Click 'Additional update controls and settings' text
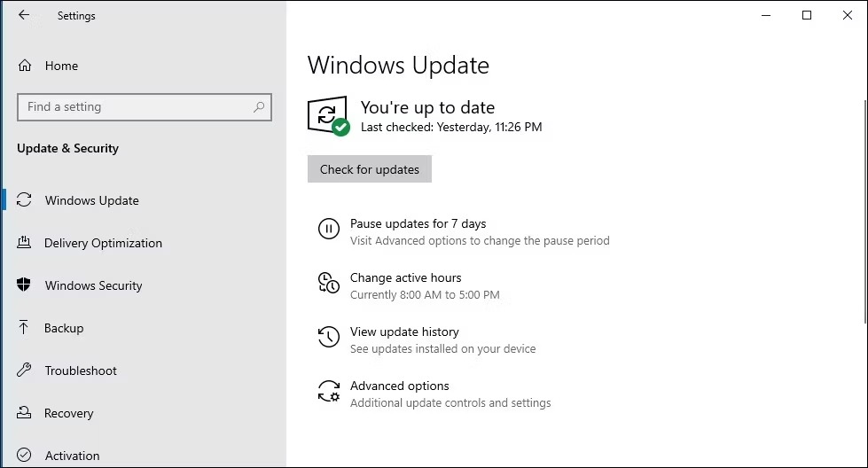Viewport: 868px width, 468px height. (x=450, y=402)
